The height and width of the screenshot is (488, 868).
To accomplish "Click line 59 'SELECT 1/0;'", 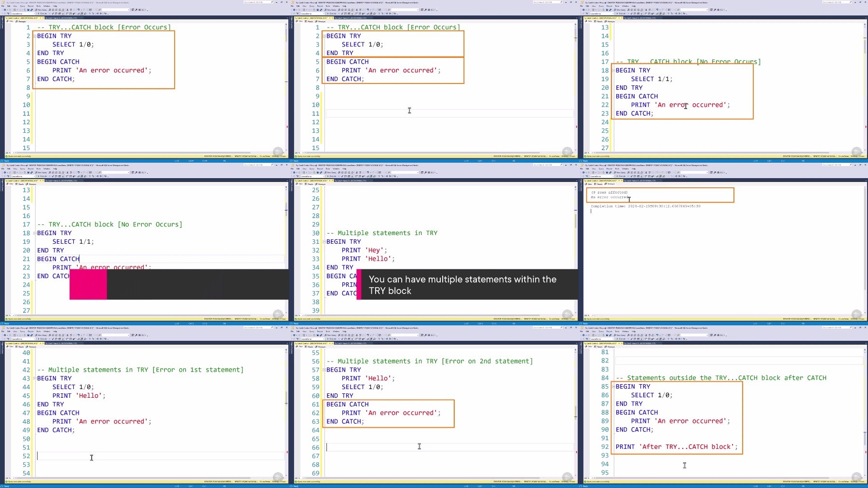I will (x=362, y=387).
